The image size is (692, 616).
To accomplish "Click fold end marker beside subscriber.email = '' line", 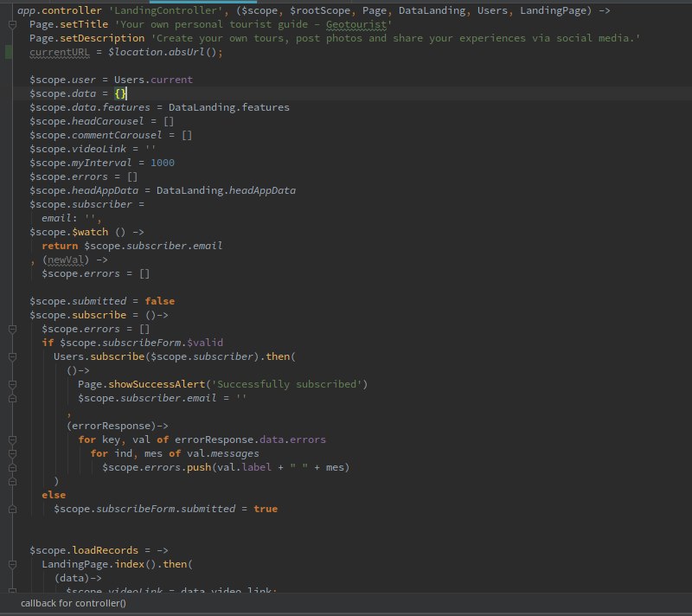I will 11,398.
